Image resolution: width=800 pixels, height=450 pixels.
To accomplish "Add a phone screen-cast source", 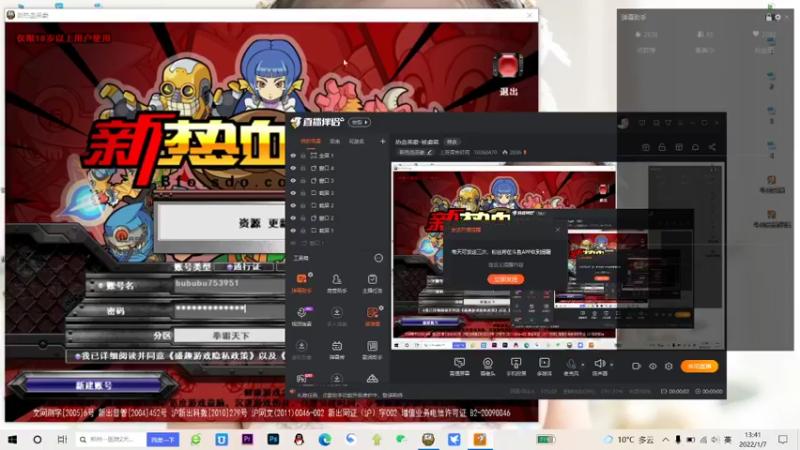I will [516, 366].
